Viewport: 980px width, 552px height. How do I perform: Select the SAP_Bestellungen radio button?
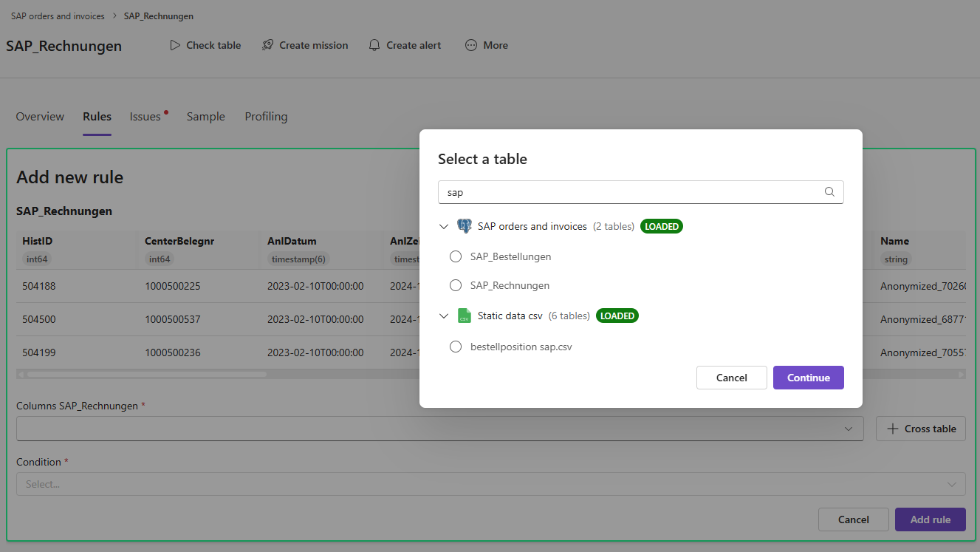(x=456, y=256)
